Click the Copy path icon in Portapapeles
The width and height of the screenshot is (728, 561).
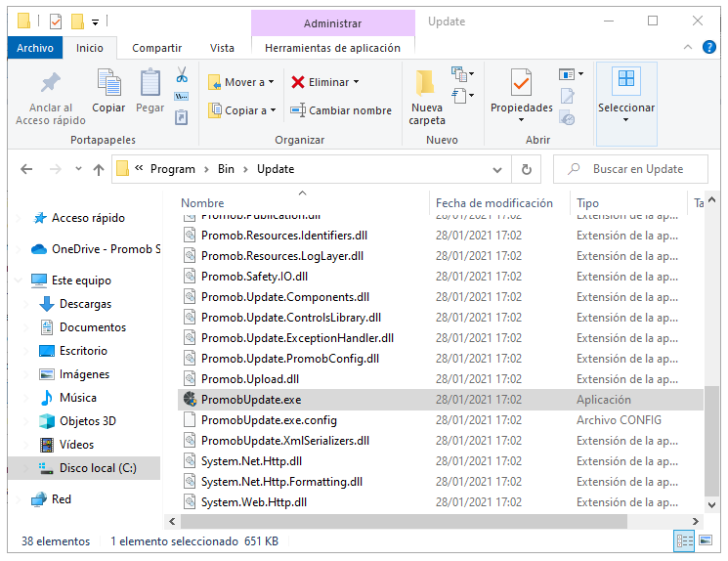point(181,97)
